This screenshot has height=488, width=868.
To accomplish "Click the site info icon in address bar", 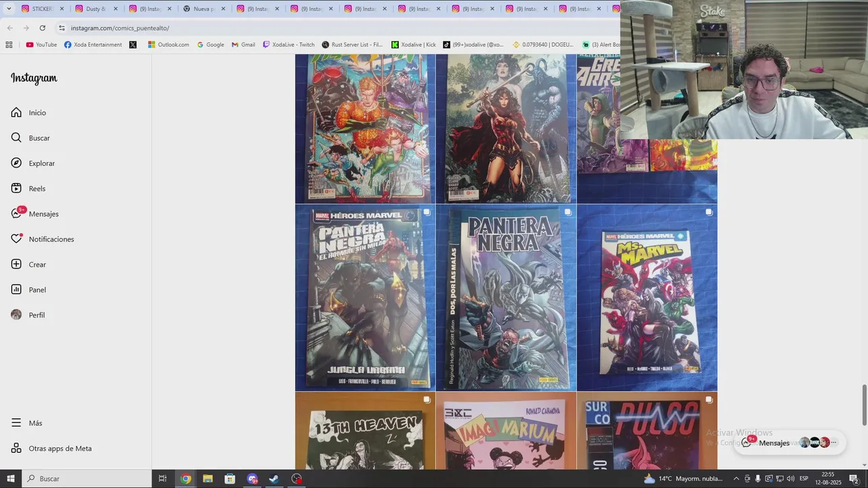I will (x=62, y=28).
